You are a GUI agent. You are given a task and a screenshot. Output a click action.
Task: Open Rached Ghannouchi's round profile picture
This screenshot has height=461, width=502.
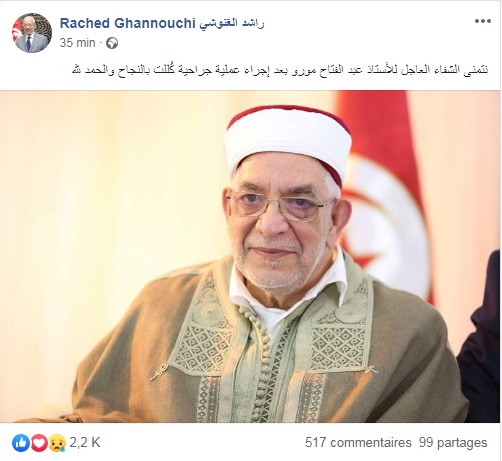click(32, 33)
